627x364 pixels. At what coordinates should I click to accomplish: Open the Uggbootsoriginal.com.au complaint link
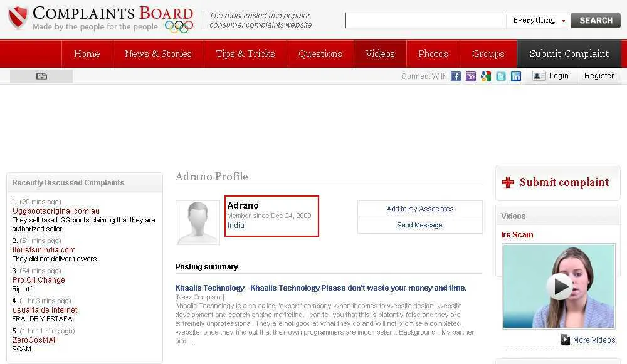(56, 211)
